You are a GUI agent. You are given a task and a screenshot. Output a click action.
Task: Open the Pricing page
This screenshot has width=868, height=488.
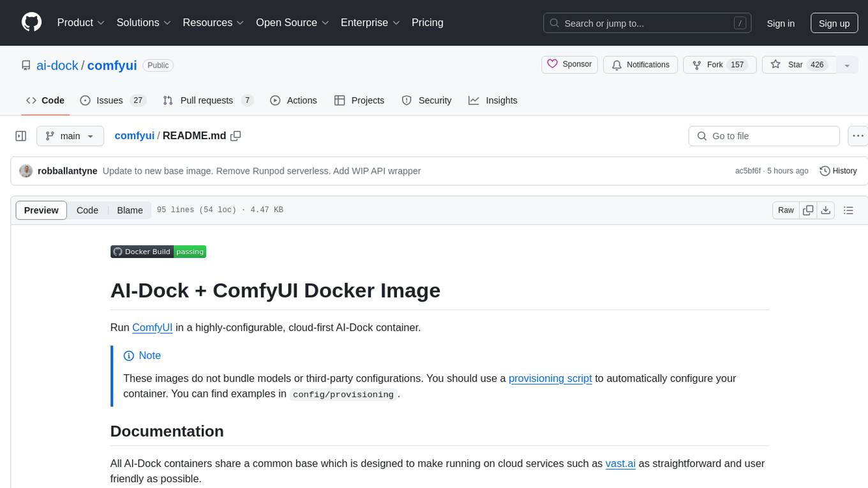[428, 22]
